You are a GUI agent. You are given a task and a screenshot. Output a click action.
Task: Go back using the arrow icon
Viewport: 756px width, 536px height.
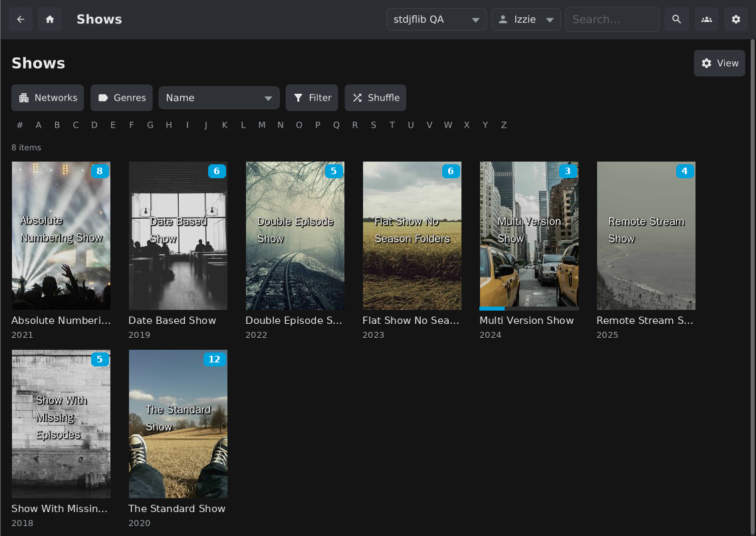click(20, 19)
